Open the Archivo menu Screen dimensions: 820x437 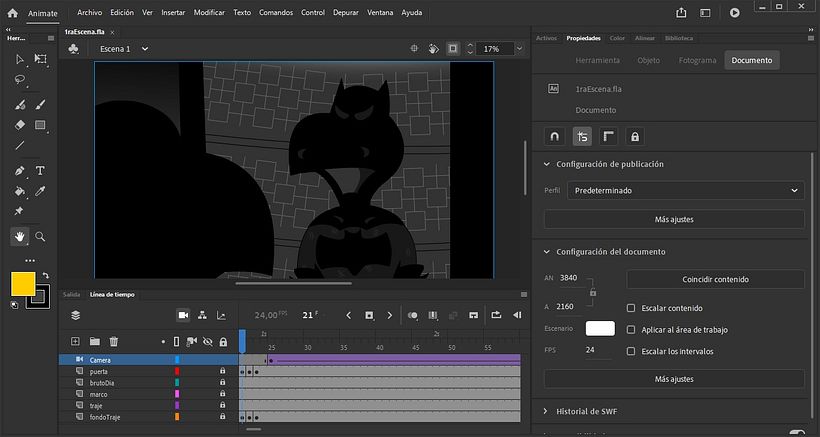click(89, 13)
